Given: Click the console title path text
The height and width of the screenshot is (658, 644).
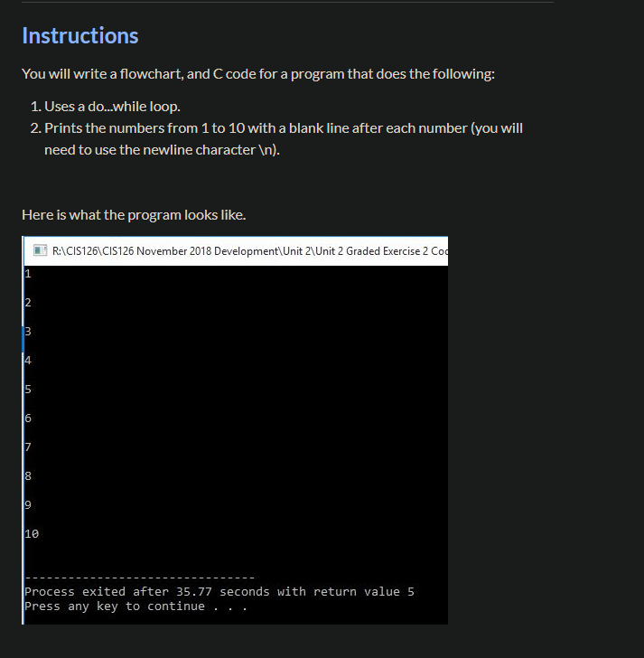Looking at the screenshot, I should click(x=250, y=251).
